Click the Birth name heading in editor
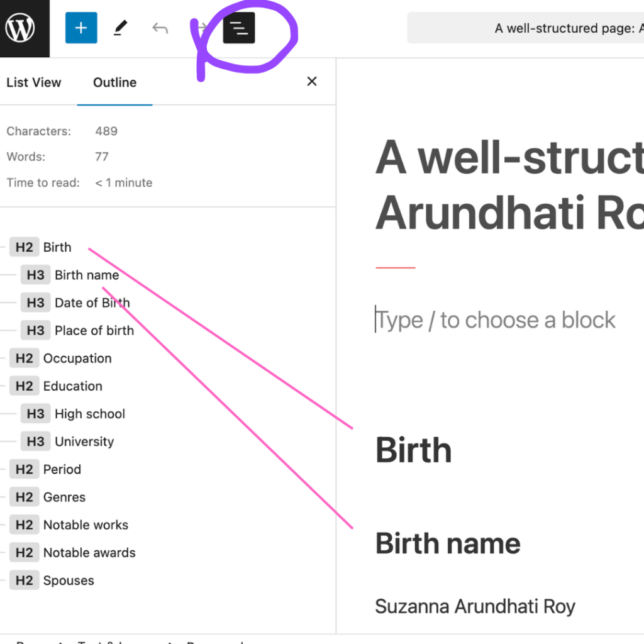Screen dimensions: 644x644 coord(448,543)
